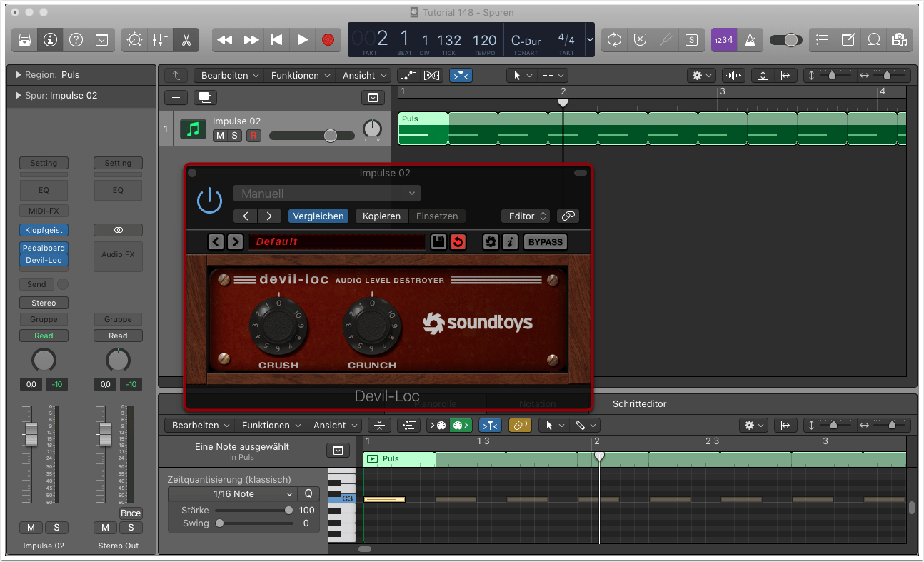This screenshot has height=562, width=924.
Task: Open the Manuell preset dropdown
Action: pos(326,194)
